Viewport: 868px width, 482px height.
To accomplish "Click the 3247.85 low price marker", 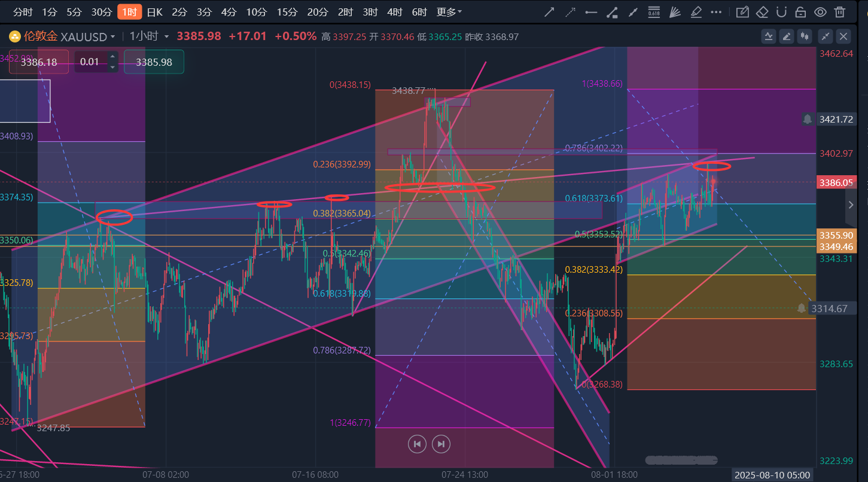I will [53, 428].
